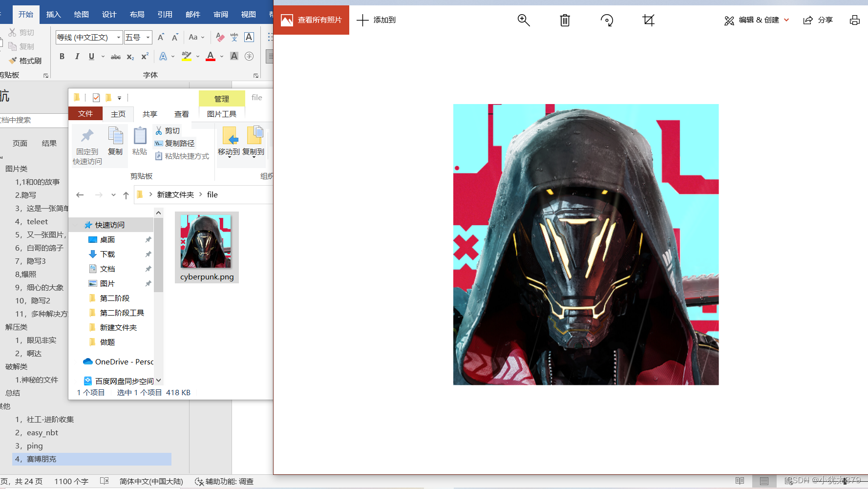Open the File tab in File Explorer

click(x=85, y=114)
